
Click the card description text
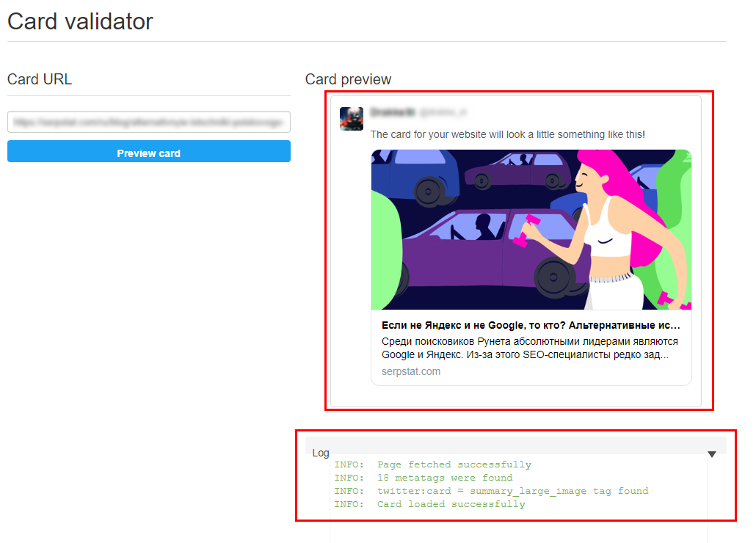pyautogui.click(x=530, y=348)
